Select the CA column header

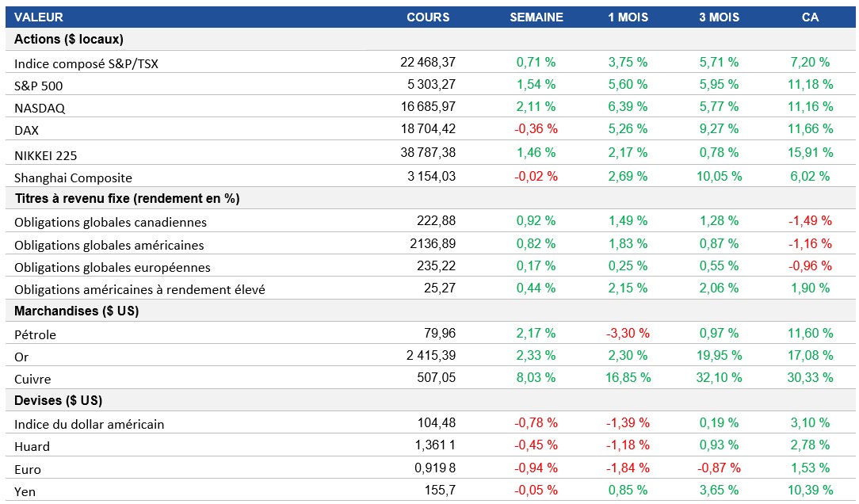click(810, 17)
